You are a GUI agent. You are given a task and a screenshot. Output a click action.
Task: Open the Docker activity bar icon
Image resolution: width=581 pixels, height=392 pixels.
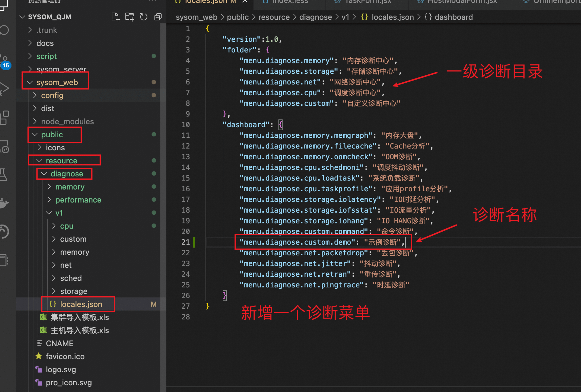[x=4, y=203]
